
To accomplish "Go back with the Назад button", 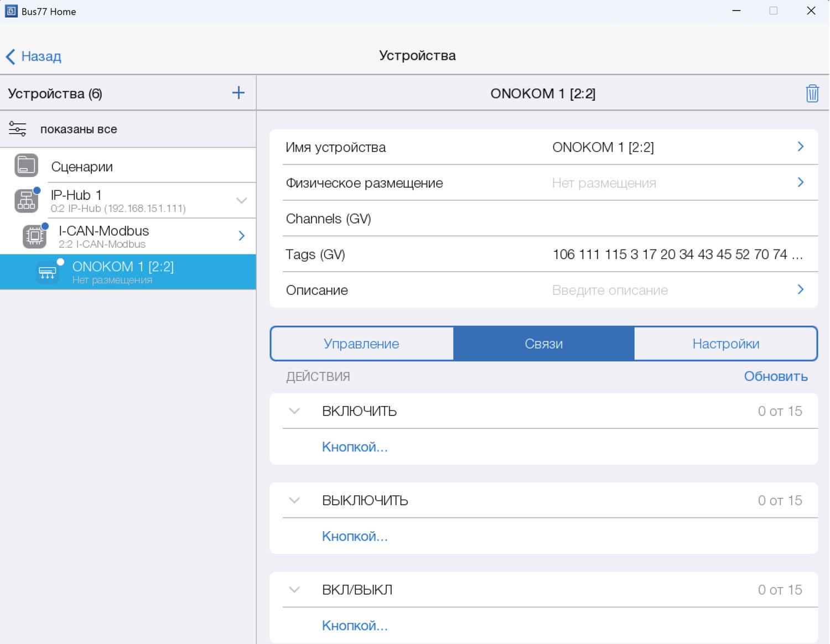I will pyautogui.click(x=34, y=56).
